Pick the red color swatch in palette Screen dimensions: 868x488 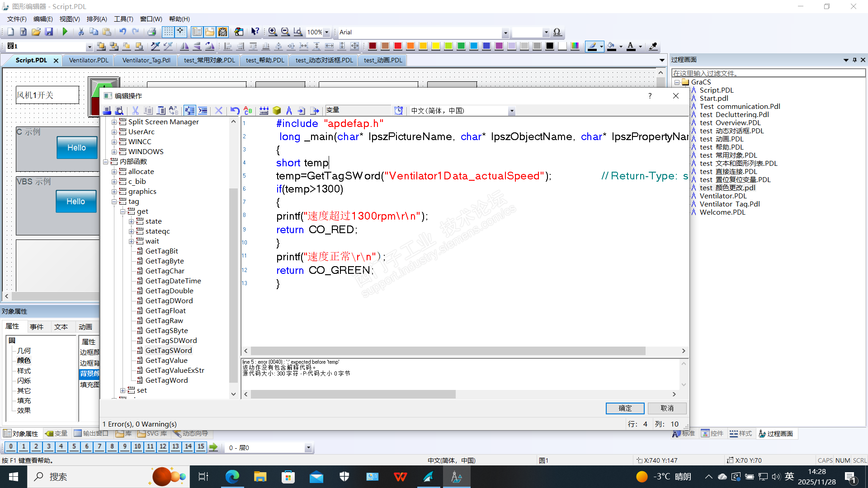[398, 46]
